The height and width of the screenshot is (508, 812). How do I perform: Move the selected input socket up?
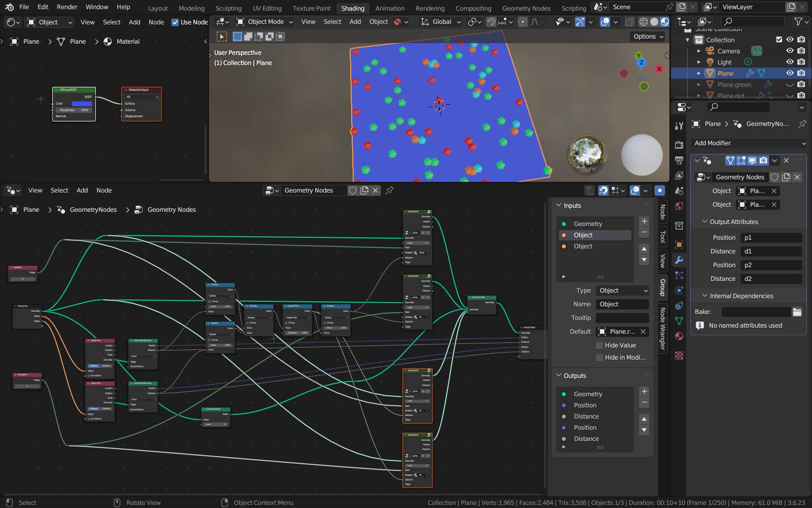[644, 248]
